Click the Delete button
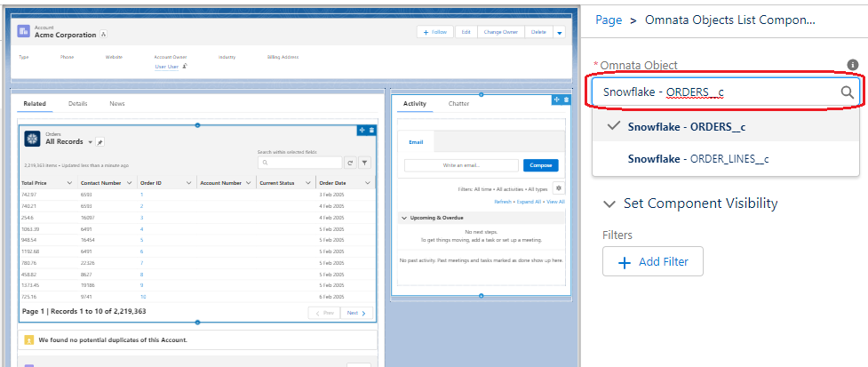 [x=538, y=32]
